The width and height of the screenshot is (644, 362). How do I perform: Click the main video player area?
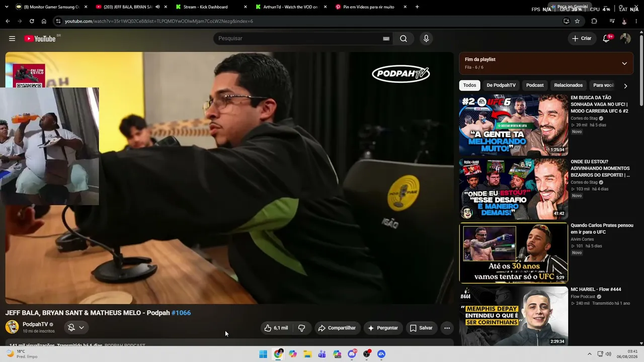[229, 178]
